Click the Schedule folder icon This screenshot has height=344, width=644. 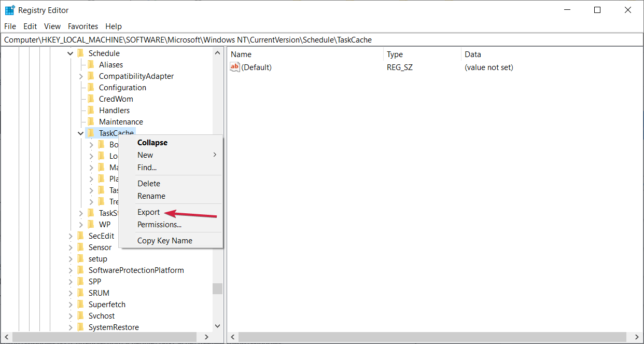click(x=80, y=53)
